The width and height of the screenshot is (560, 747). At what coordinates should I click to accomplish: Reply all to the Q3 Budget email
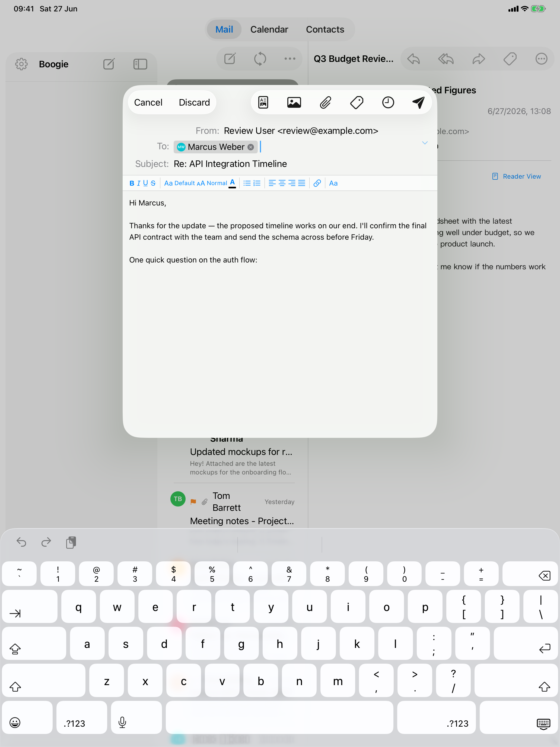click(x=446, y=59)
